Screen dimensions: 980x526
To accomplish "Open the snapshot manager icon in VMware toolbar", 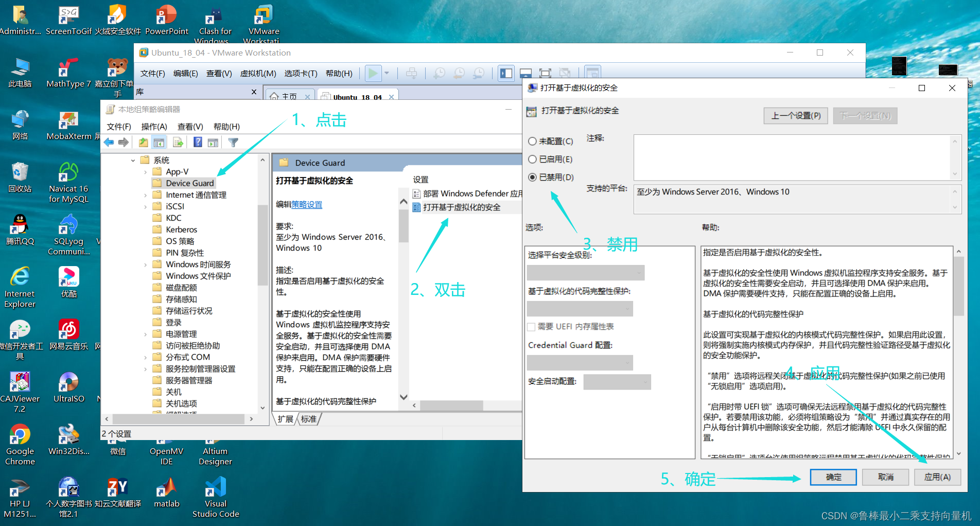I will 479,73.
